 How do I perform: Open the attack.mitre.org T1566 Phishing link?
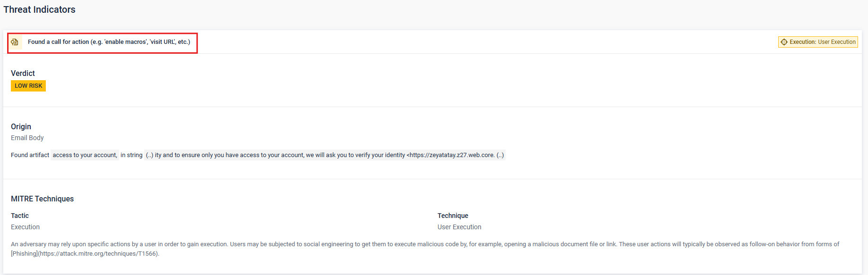click(x=98, y=254)
